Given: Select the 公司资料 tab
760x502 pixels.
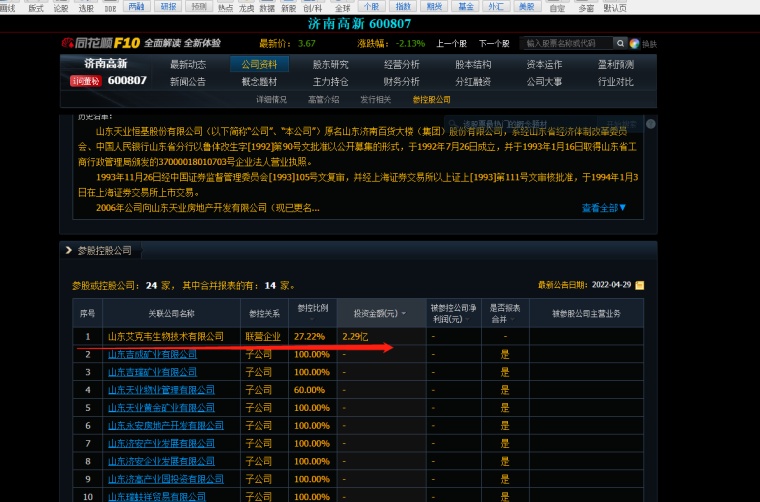Looking at the screenshot, I should [x=259, y=64].
